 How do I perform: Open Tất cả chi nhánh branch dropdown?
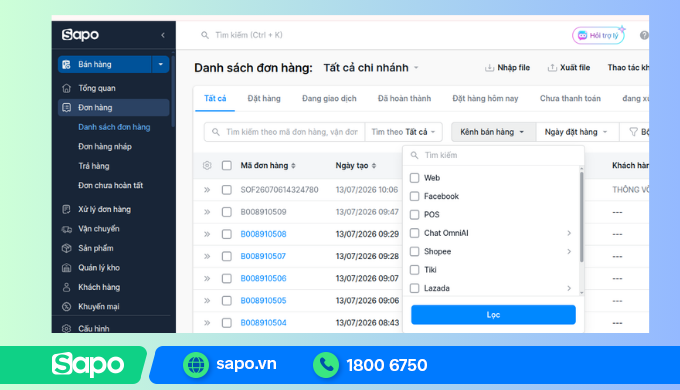point(371,68)
